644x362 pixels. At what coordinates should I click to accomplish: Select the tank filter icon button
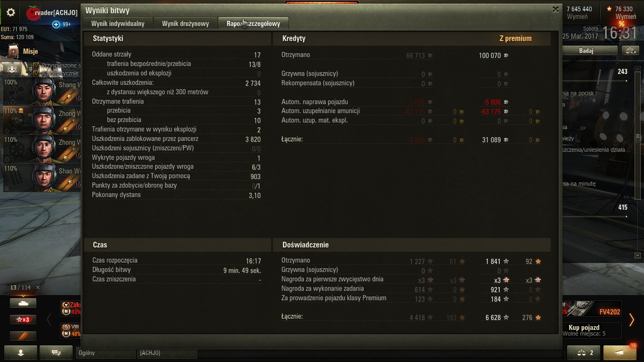coord(23,304)
